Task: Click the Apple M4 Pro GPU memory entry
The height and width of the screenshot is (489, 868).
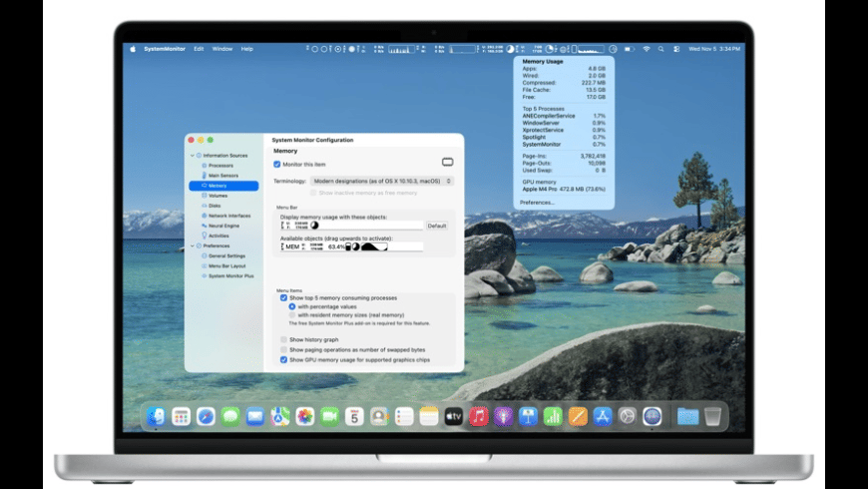Action: pyautogui.click(x=564, y=189)
